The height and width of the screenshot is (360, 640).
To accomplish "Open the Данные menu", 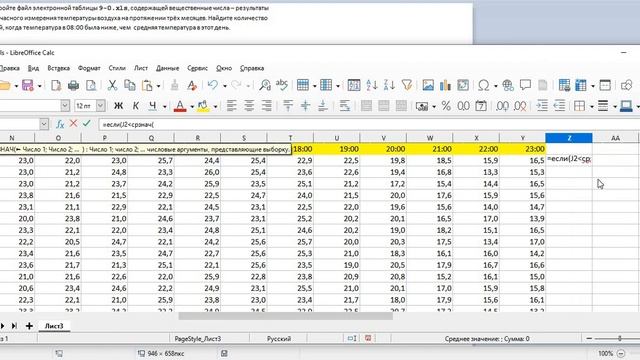I will tap(167, 68).
